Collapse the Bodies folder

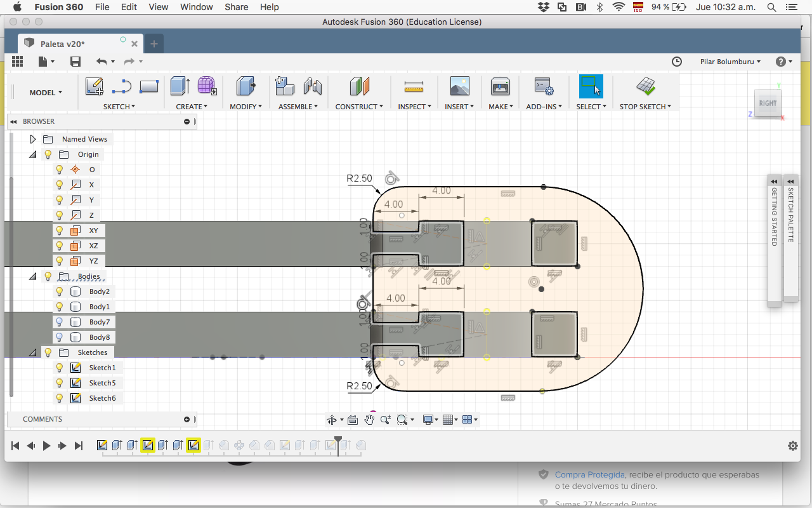(x=33, y=276)
